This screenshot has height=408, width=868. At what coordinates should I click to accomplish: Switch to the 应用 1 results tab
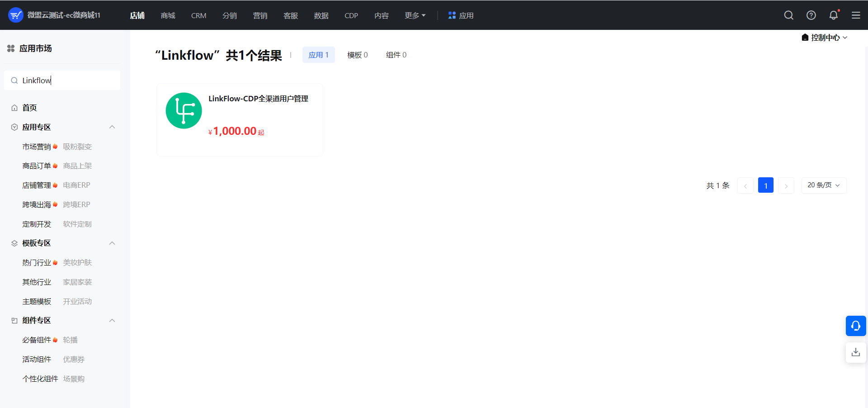pos(319,55)
